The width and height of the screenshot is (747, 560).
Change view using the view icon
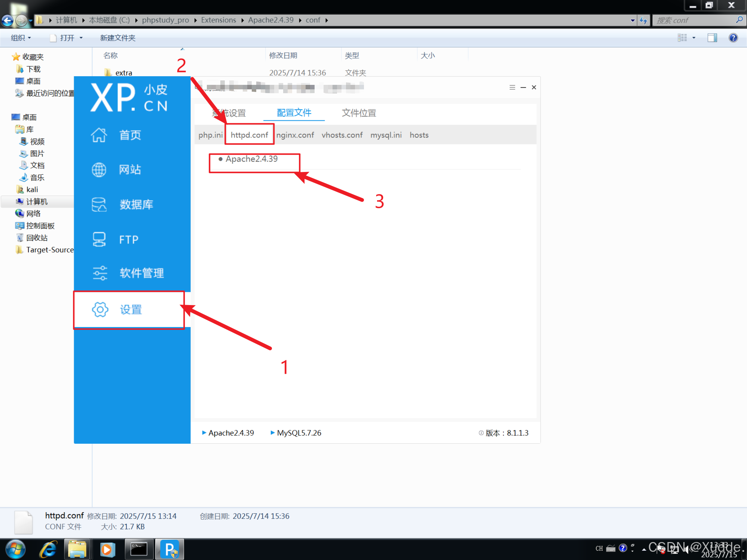pyautogui.click(x=682, y=37)
